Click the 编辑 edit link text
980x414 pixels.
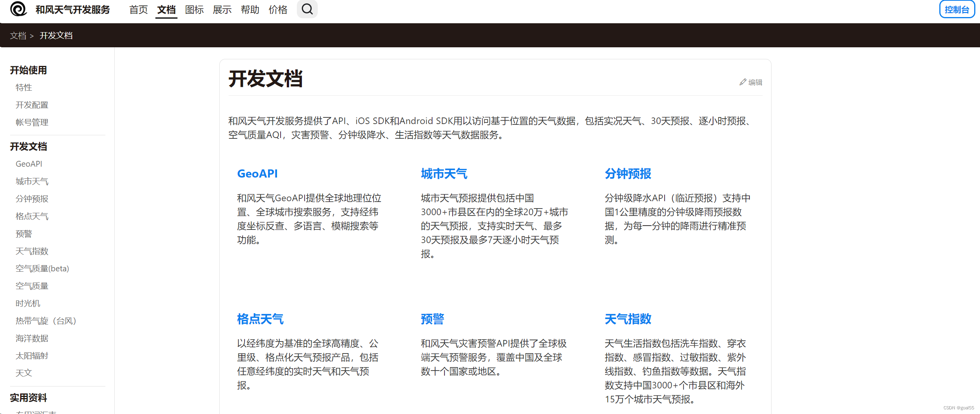(x=755, y=82)
